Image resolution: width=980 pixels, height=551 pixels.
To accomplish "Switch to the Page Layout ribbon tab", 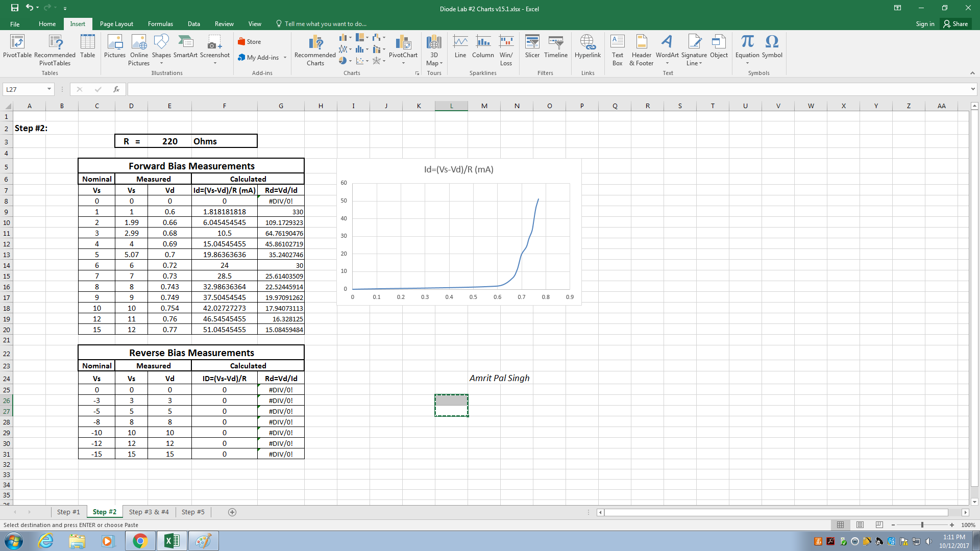I will click(116, 24).
